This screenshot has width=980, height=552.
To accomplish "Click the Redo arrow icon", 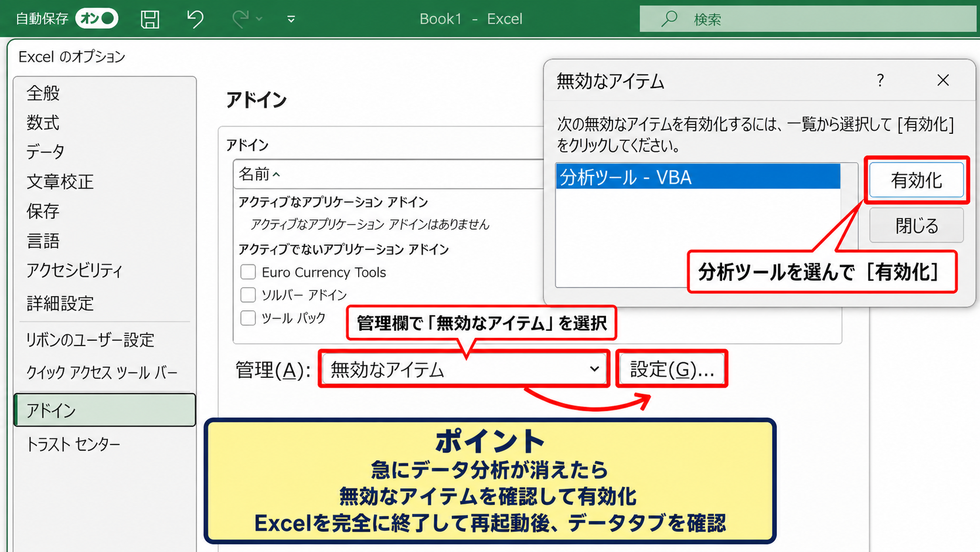I will (240, 19).
